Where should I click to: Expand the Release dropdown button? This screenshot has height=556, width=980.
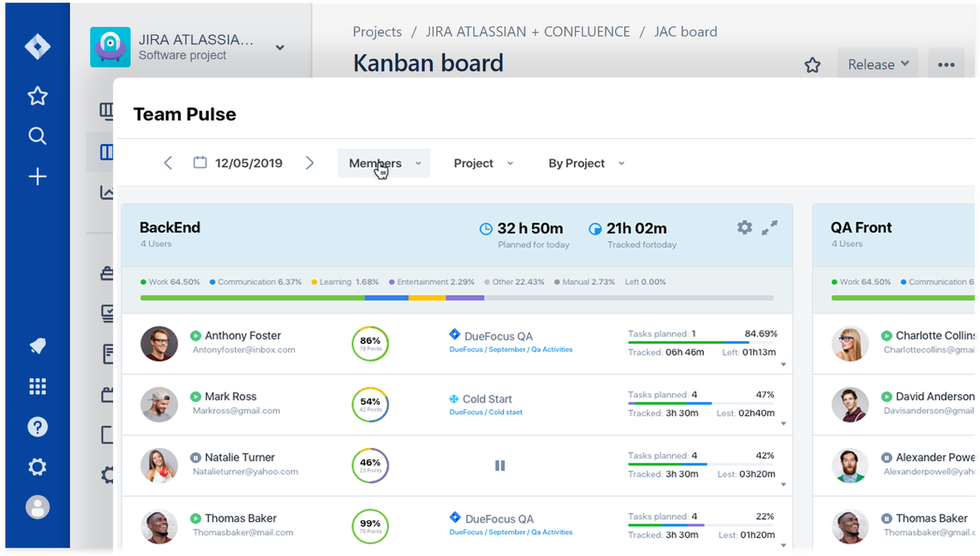click(877, 65)
